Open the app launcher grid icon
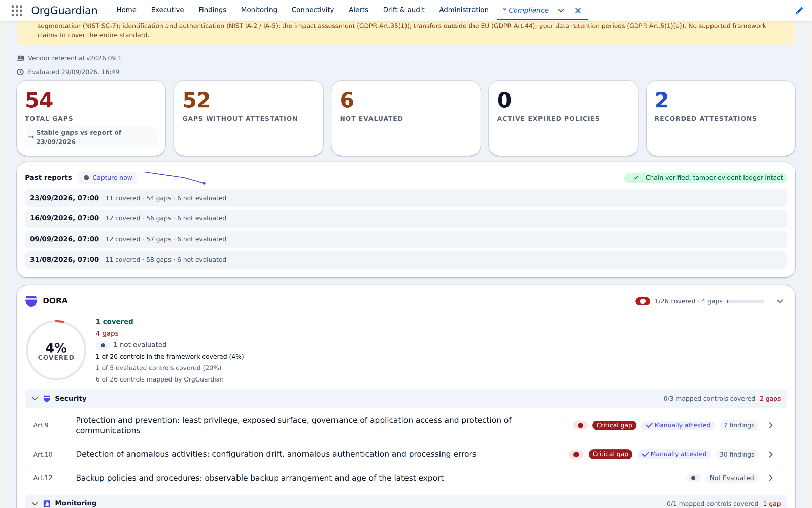812x508 pixels. point(17,10)
